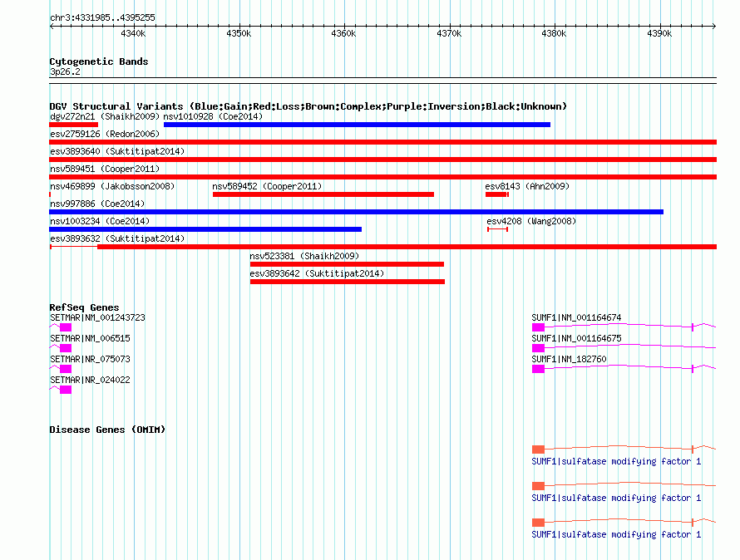Screen dimensions: 740x560
Task: Click the esv2759126 (Redon2006) label
Action: pos(105,134)
